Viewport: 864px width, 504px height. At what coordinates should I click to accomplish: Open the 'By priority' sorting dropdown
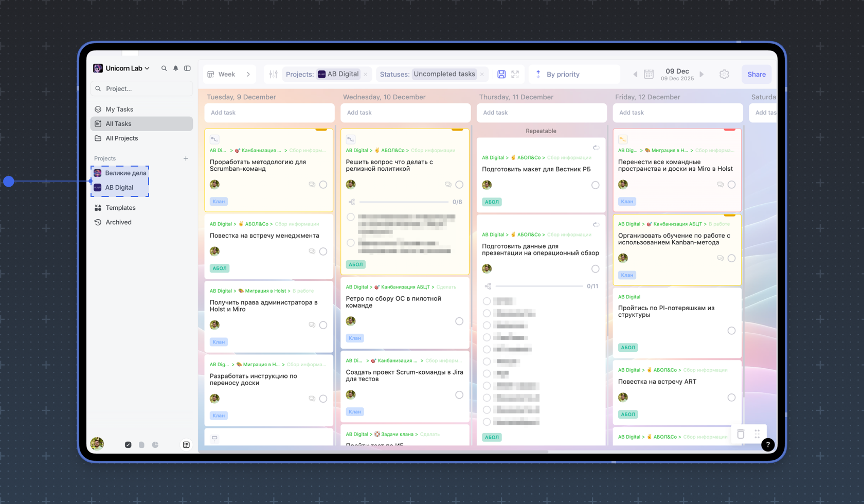click(x=563, y=75)
